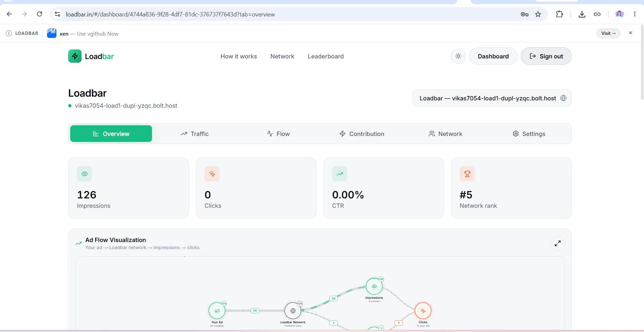644x332 pixels.
Task: Open the Settings tab
Action: click(x=529, y=134)
